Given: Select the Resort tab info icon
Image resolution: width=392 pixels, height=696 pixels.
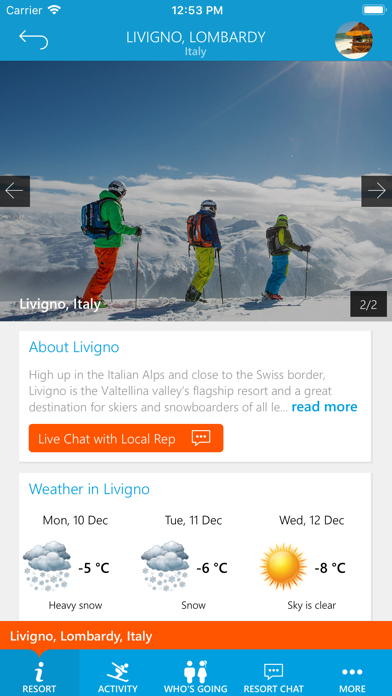Looking at the screenshot, I should (x=39, y=673).
